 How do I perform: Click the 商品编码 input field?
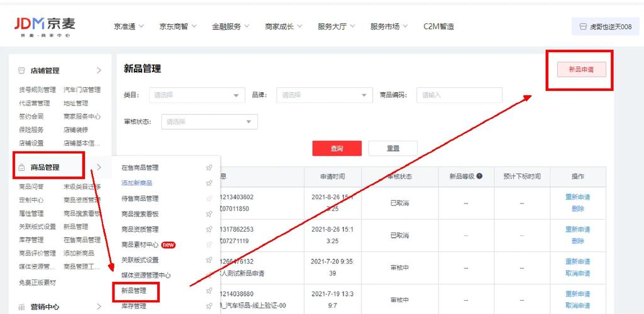459,95
